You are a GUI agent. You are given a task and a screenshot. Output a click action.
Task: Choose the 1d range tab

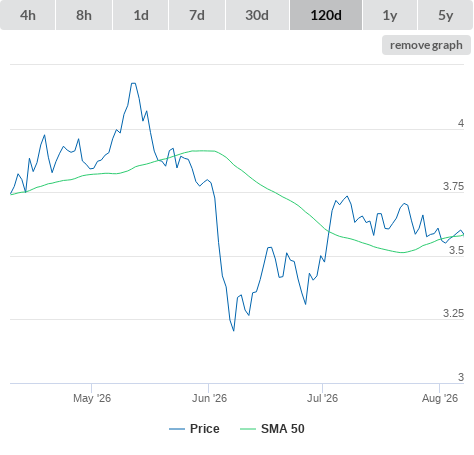click(x=141, y=15)
